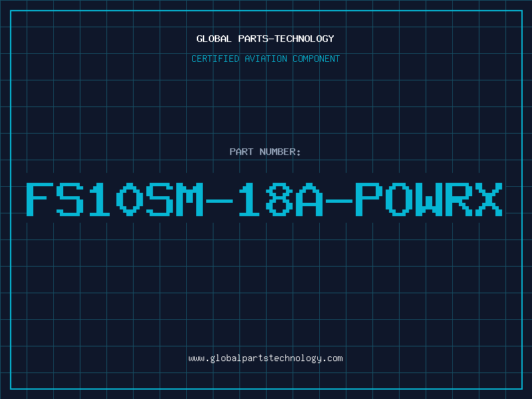The width and height of the screenshot is (532, 399).
Task: Click the PART NUMBER: label
Action: 265,152
